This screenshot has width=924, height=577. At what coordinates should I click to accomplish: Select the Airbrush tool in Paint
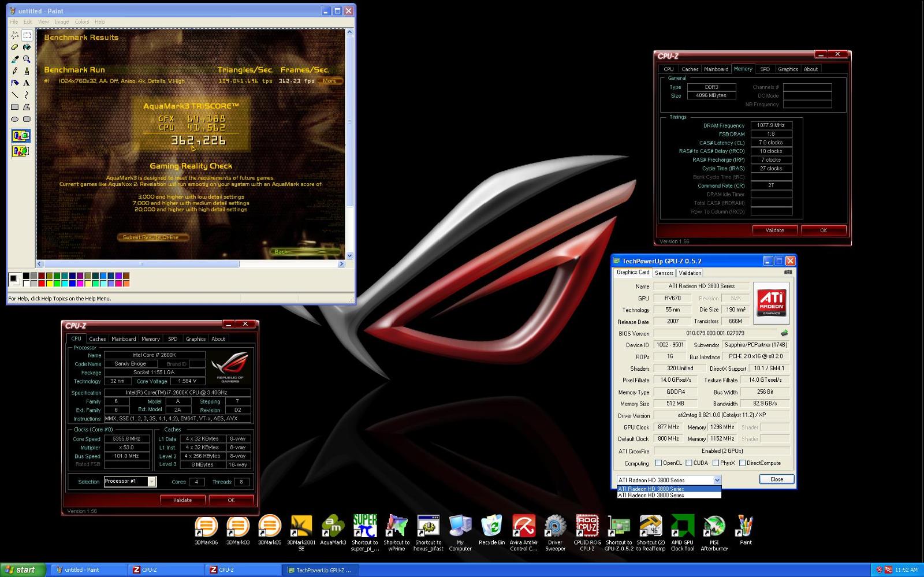(x=15, y=83)
